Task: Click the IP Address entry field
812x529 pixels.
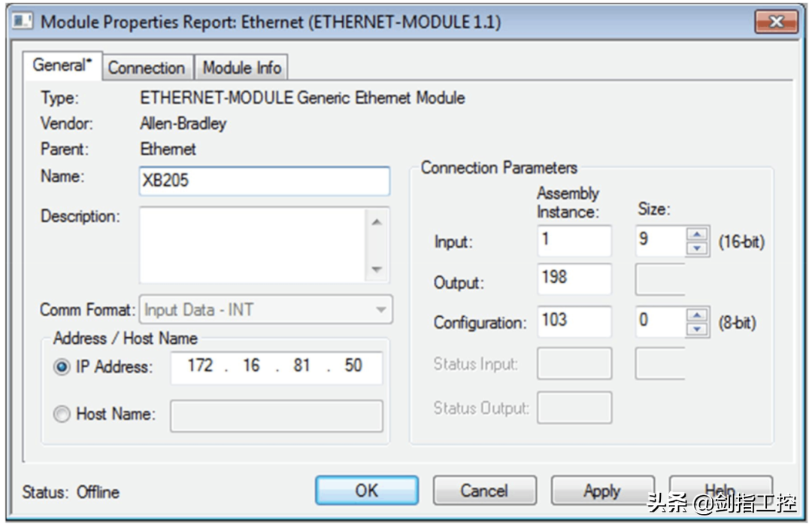Action: (x=276, y=366)
